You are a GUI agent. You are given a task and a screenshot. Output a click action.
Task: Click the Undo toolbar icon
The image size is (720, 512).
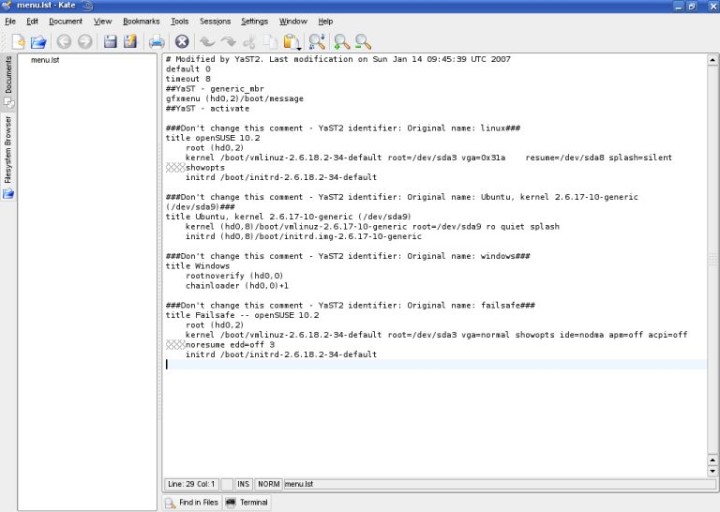pos(207,42)
